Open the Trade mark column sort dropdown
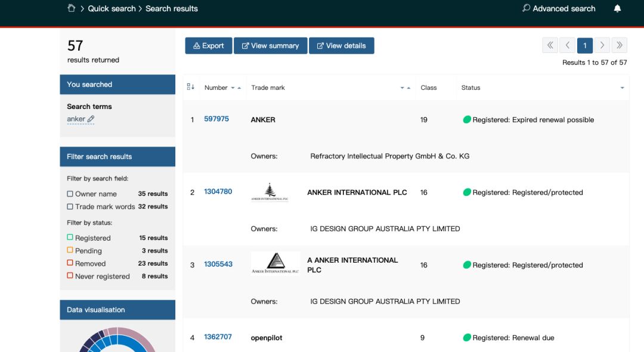 405,88
